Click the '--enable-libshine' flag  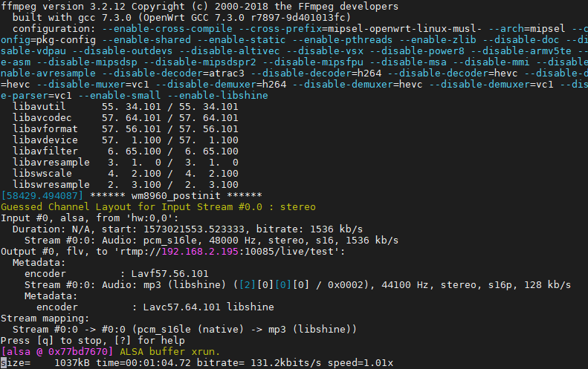click(218, 96)
